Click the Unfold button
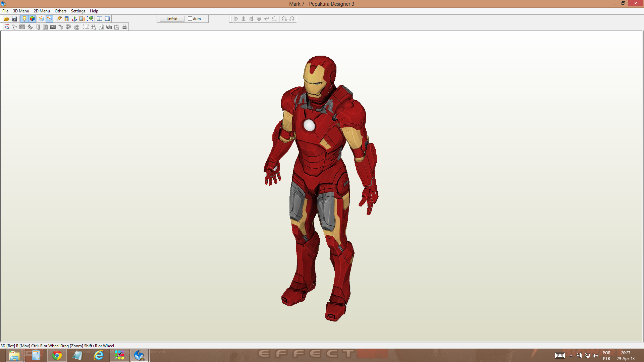Screen dimensions: 644x362 pyautogui.click(x=172, y=19)
